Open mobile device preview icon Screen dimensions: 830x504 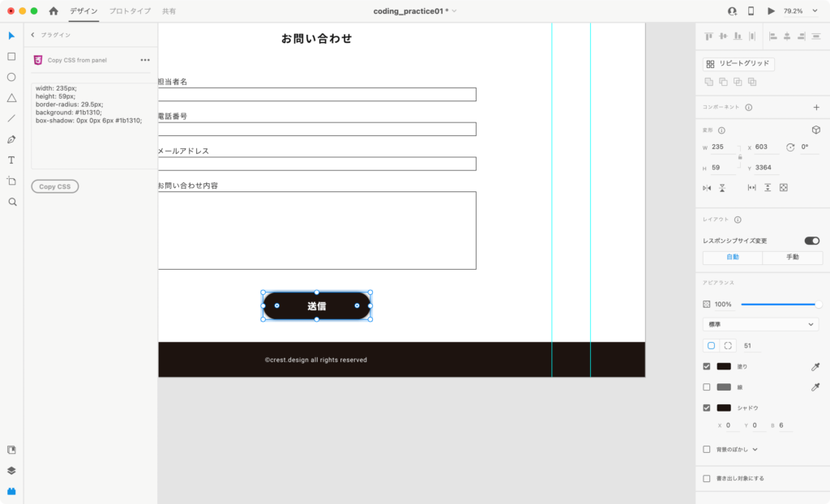751,11
